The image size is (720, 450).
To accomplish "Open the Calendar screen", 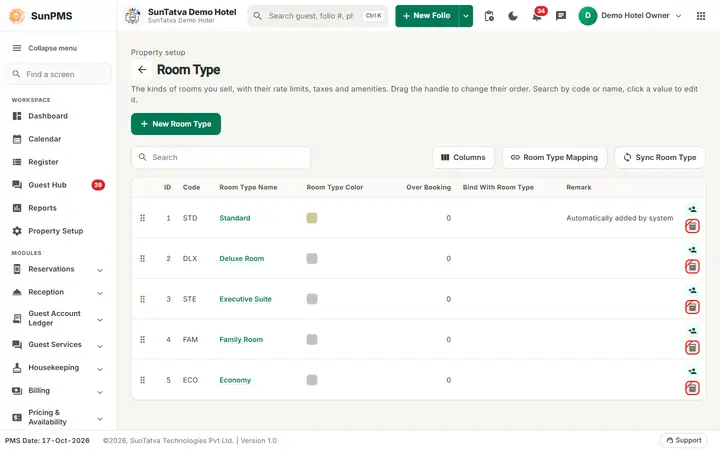I will (58, 139).
